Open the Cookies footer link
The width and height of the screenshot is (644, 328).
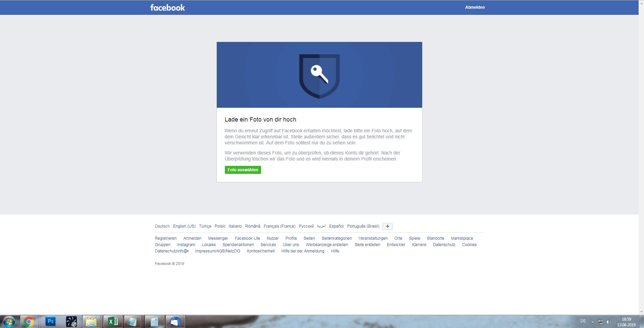click(469, 245)
